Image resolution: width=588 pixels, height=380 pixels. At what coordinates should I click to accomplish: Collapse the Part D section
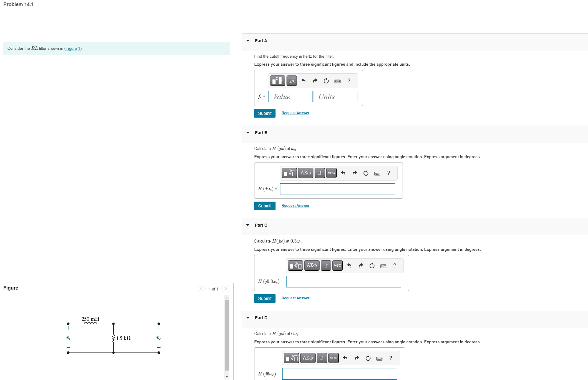coord(247,318)
